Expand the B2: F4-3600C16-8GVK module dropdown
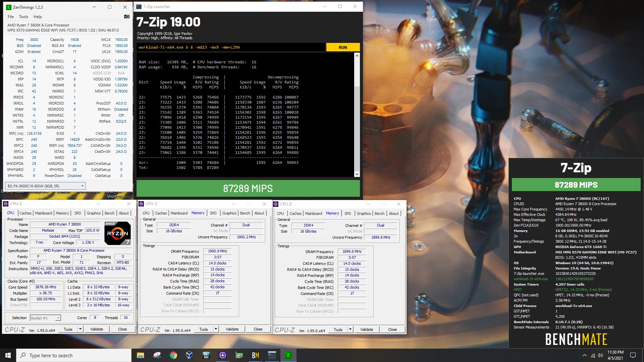Viewport: 644px width, 362px height. click(x=45, y=186)
